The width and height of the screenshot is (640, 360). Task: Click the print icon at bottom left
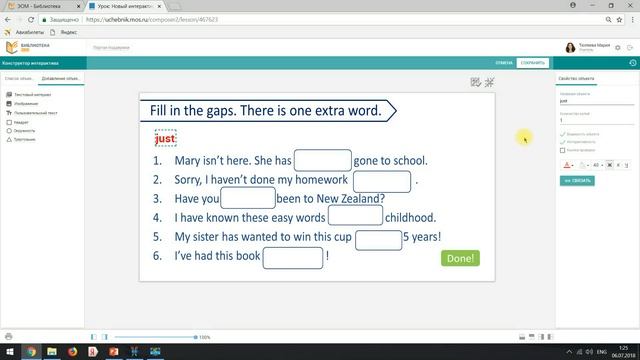[9, 337]
